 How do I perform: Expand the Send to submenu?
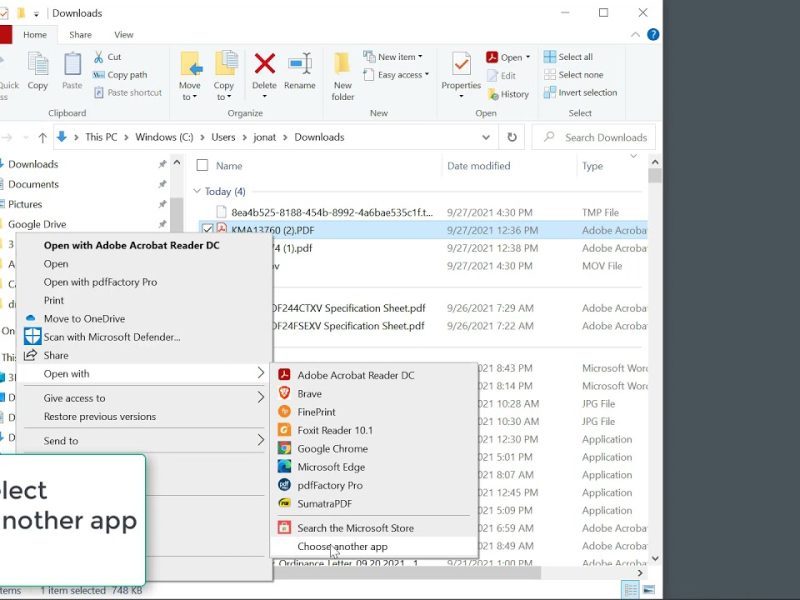[261, 440]
